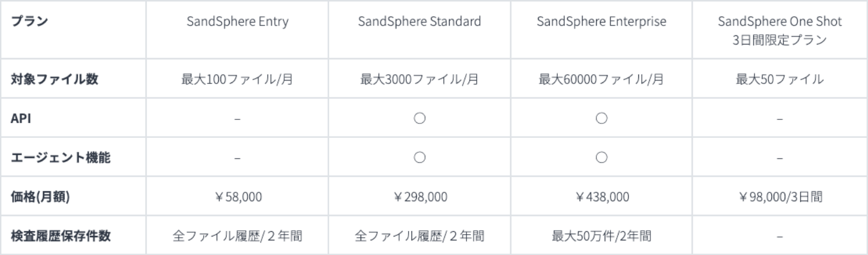Click the ¥298,000 price cell
The height and width of the screenshot is (255, 868).
coord(420,197)
